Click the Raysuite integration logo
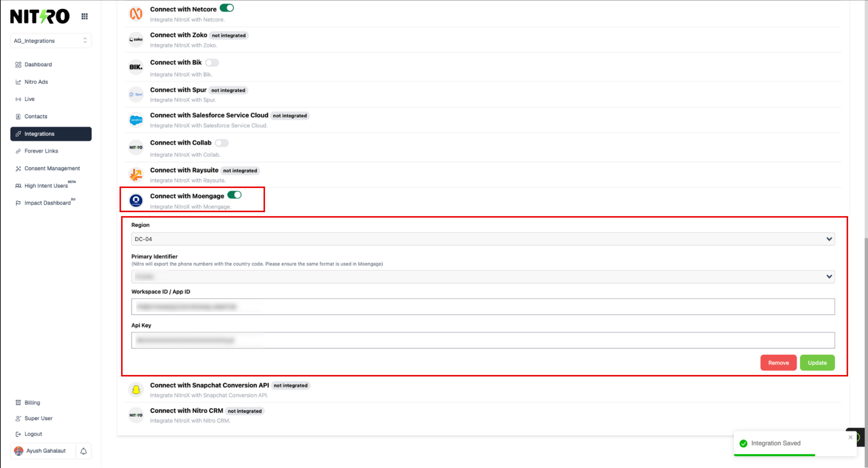 point(136,175)
